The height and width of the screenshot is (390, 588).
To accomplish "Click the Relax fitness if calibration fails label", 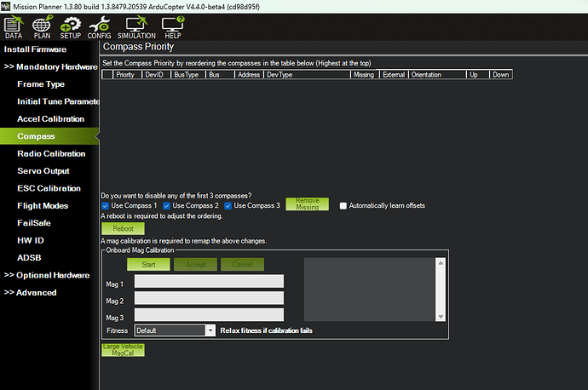I will click(266, 330).
